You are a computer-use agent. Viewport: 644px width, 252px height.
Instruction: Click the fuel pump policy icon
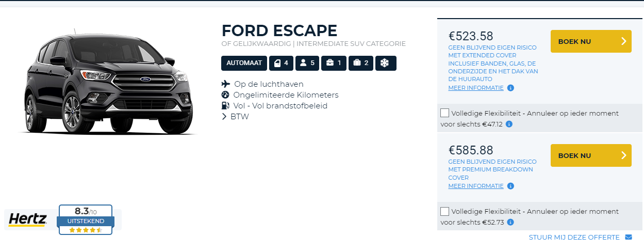[x=225, y=105]
